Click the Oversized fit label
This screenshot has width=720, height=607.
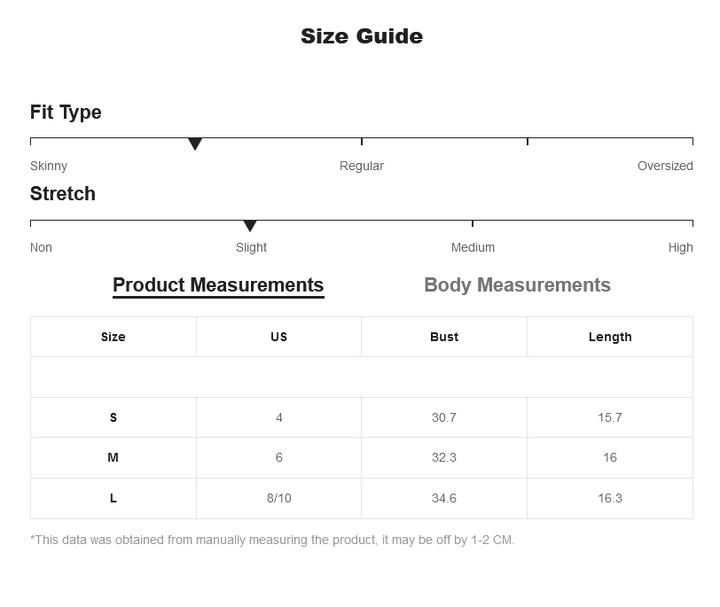[665, 166]
